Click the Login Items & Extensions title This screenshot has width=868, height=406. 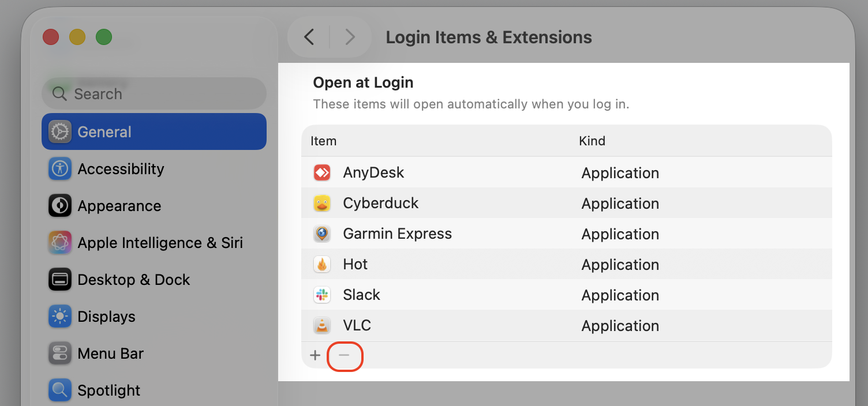tap(489, 37)
